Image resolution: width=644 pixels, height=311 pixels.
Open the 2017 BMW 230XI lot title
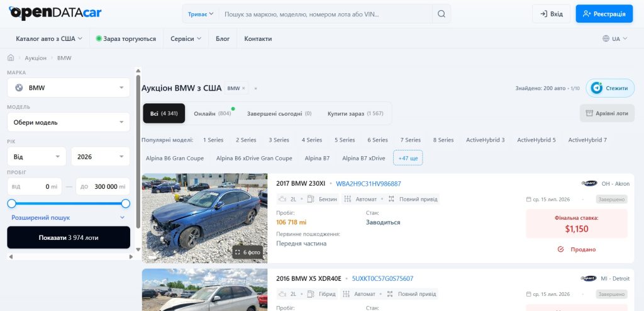click(301, 183)
